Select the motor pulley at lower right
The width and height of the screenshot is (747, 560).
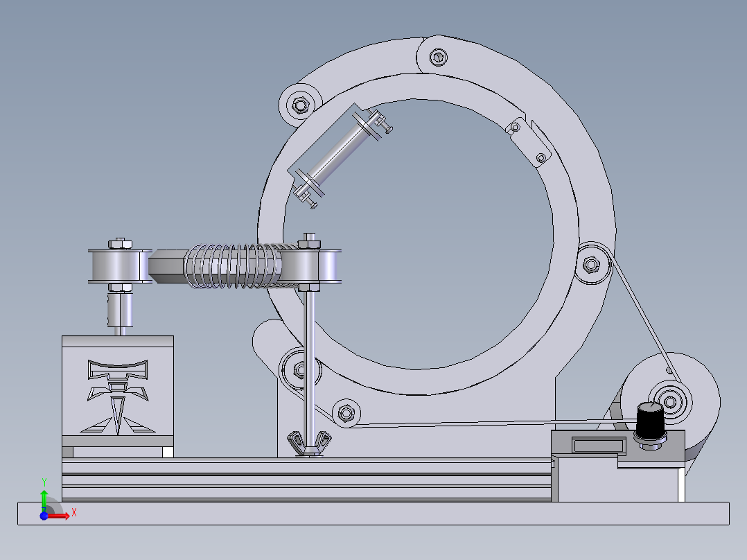coord(671,402)
